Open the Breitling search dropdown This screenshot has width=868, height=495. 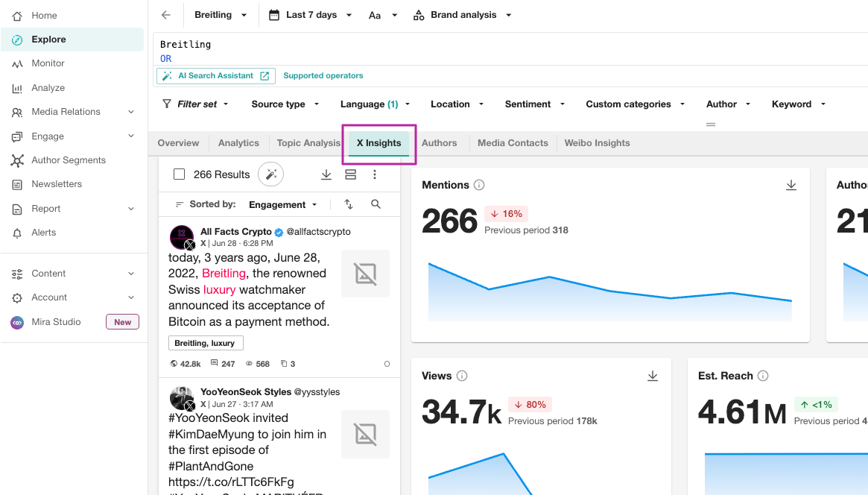[221, 15]
